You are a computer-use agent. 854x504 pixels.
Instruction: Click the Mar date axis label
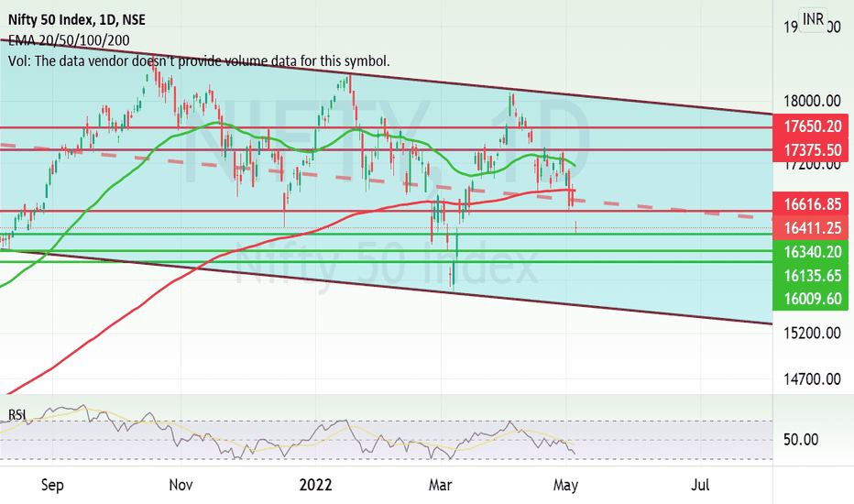tap(440, 485)
